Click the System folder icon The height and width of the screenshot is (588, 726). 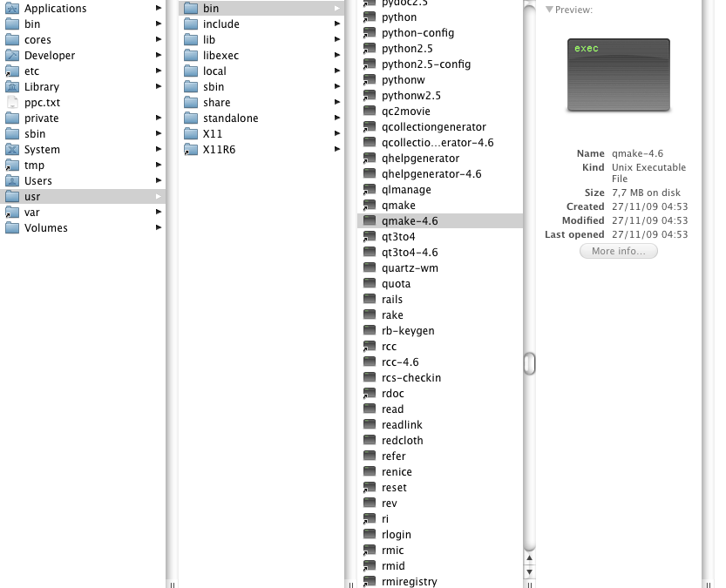[12, 150]
